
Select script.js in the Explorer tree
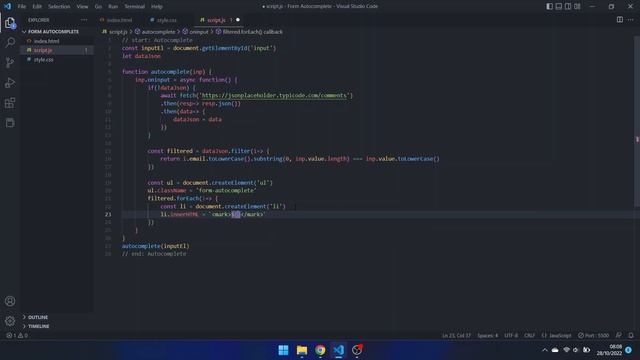[x=43, y=50]
